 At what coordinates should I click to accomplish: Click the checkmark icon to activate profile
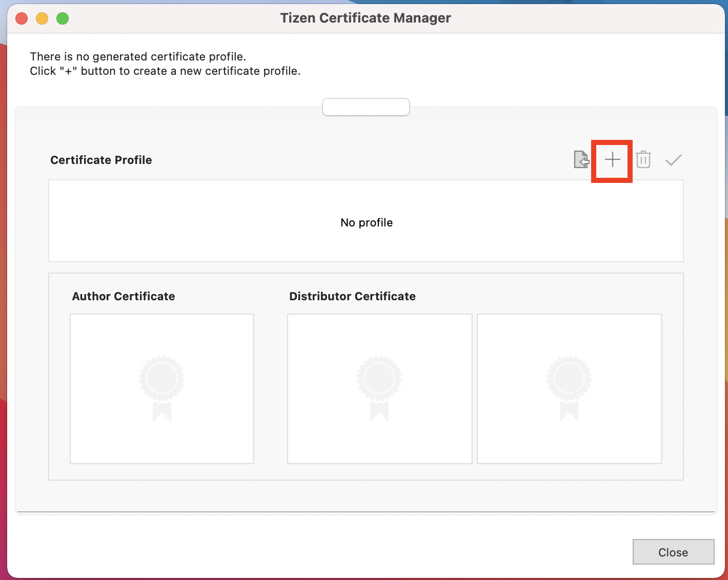(x=673, y=160)
